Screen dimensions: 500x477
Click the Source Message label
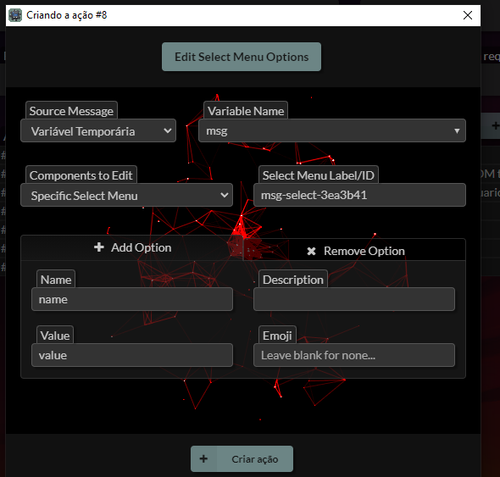(x=71, y=111)
